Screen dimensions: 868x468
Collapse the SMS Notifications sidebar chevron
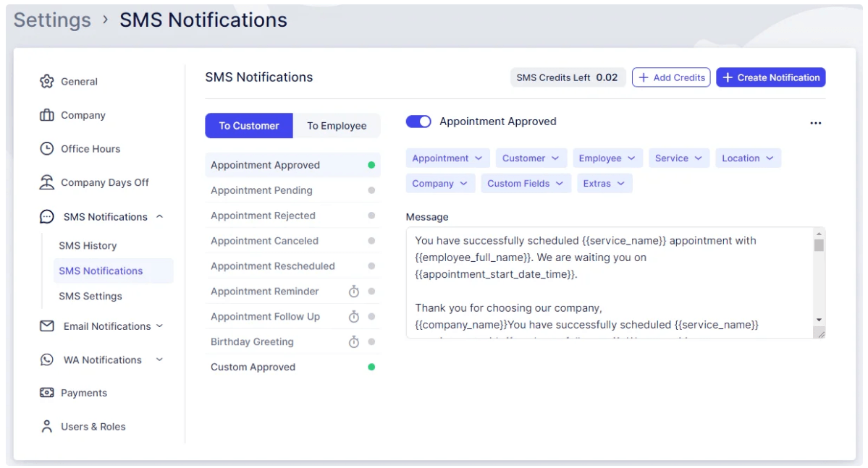pyautogui.click(x=159, y=216)
